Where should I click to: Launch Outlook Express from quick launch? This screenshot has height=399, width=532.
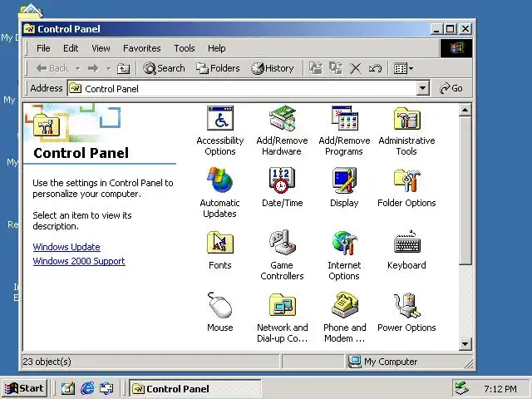point(106,388)
